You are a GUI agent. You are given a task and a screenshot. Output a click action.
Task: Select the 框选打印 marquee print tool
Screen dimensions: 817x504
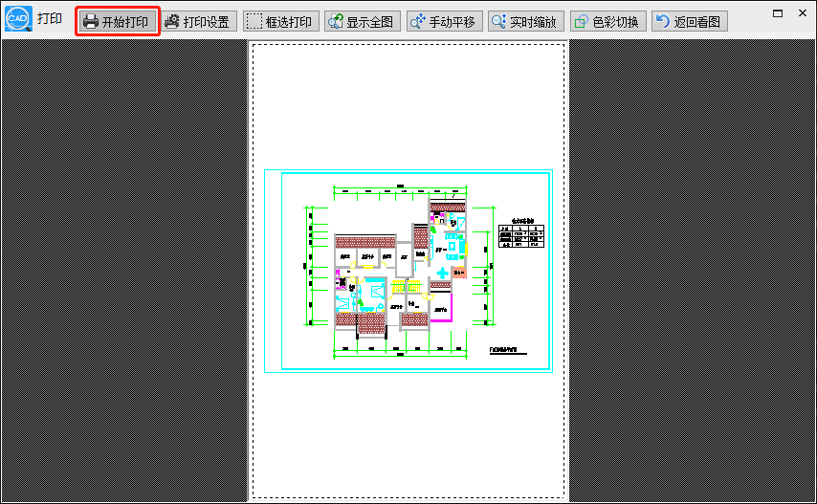[x=281, y=21]
